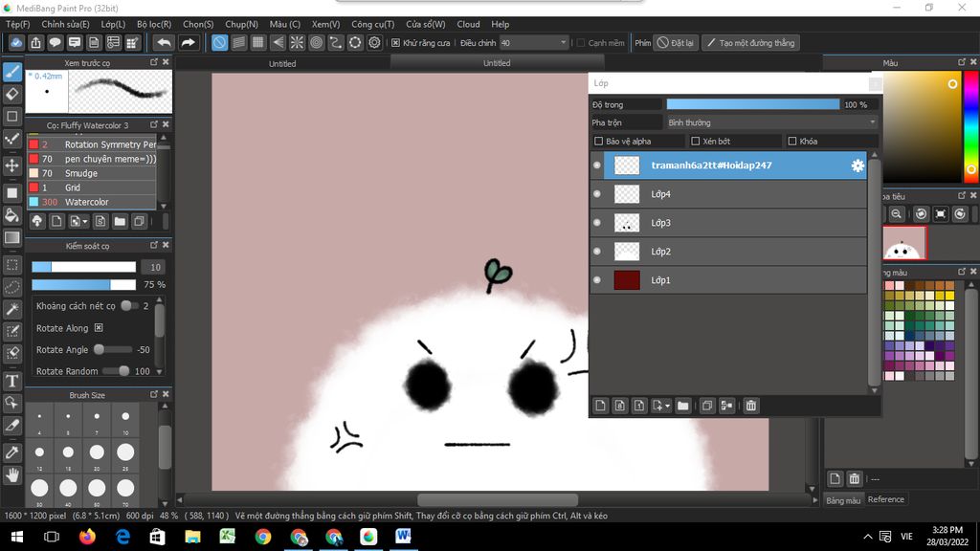
Task: Open Microsoft Word from the taskbar
Action: click(x=403, y=537)
